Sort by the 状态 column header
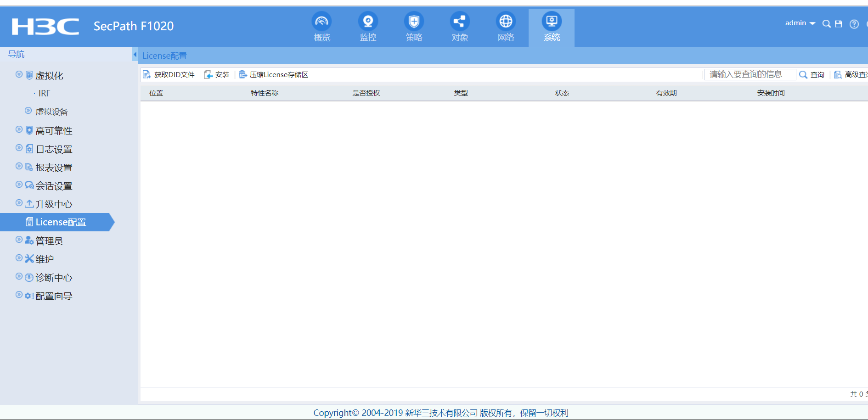 [x=562, y=93]
